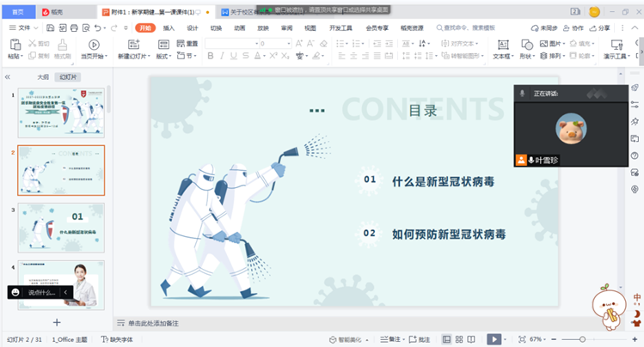Add a new slide with plus icon
The height and width of the screenshot is (347, 644).
point(57,322)
